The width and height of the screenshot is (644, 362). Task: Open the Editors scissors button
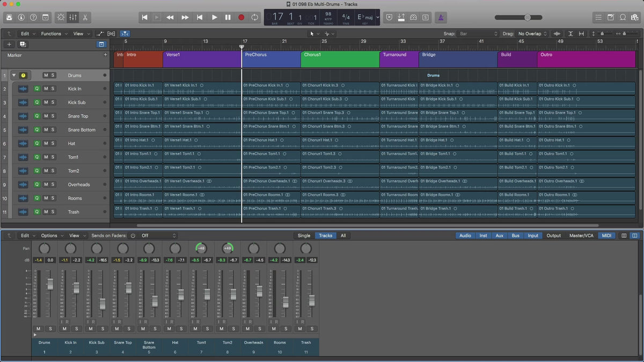85,17
